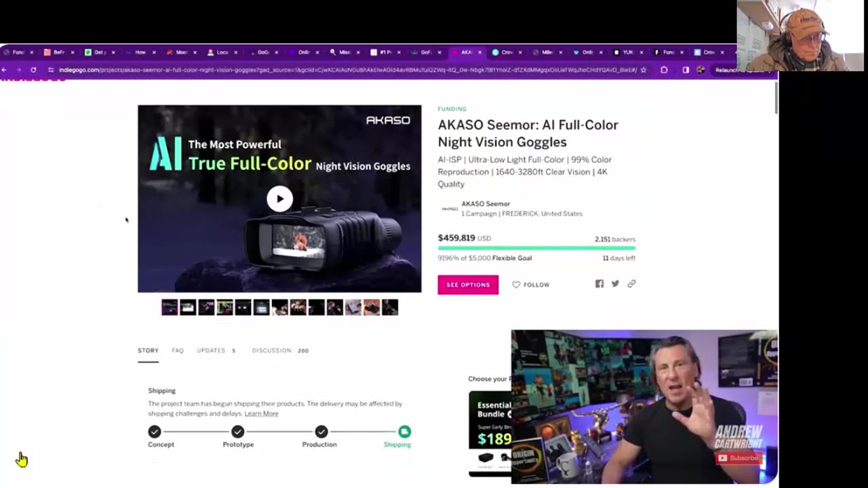Click the YouTube Subscribe button overlay
868x488 pixels.
738,458
